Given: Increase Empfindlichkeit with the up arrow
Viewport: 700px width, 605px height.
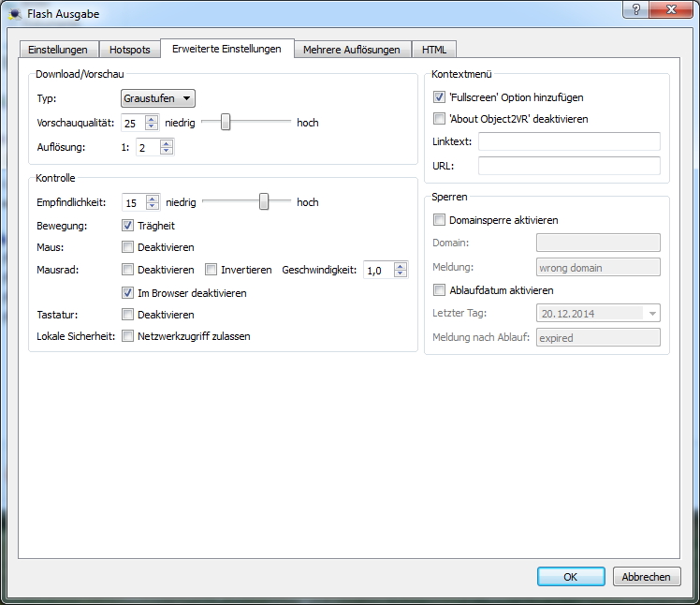Looking at the screenshot, I should tap(153, 198).
